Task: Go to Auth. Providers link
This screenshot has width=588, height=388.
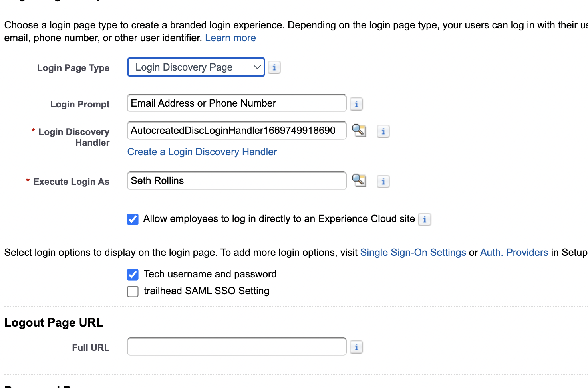Action: (514, 253)
